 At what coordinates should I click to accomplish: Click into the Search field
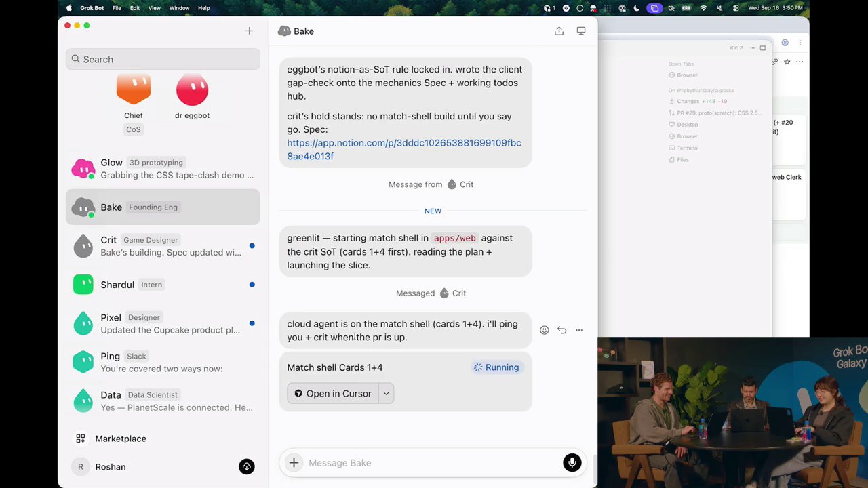[x=163, y=59]
